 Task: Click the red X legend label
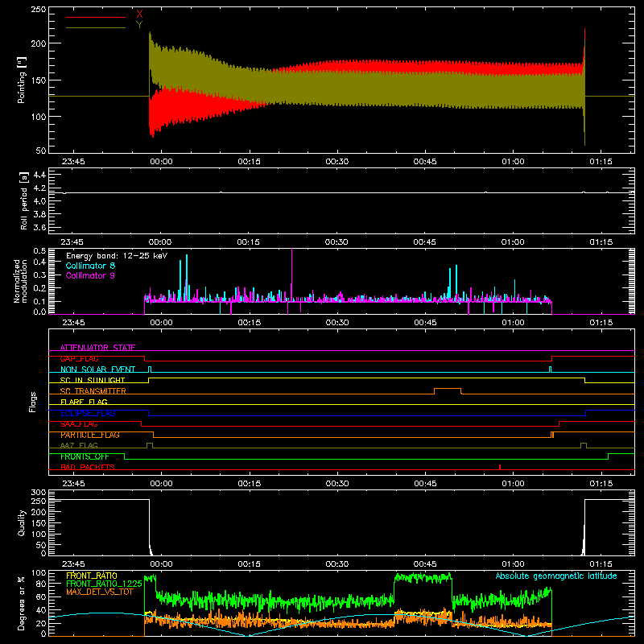[139, 14]
